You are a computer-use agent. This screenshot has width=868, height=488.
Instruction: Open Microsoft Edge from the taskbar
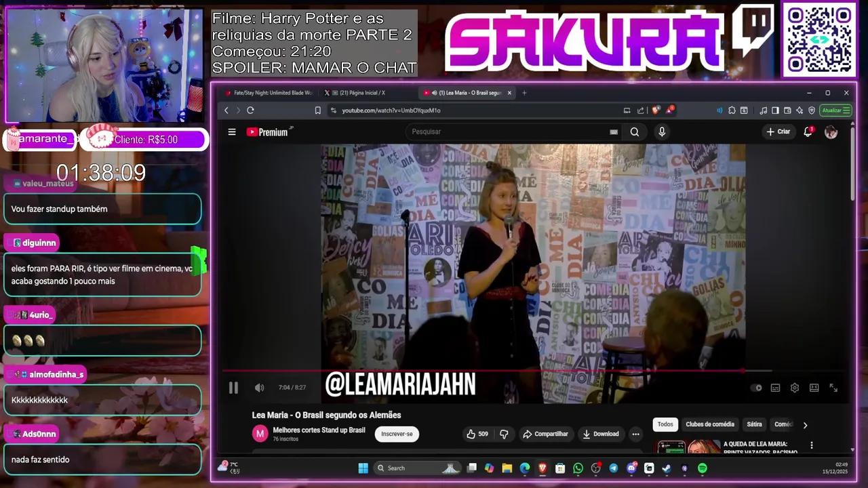[525, 468]
